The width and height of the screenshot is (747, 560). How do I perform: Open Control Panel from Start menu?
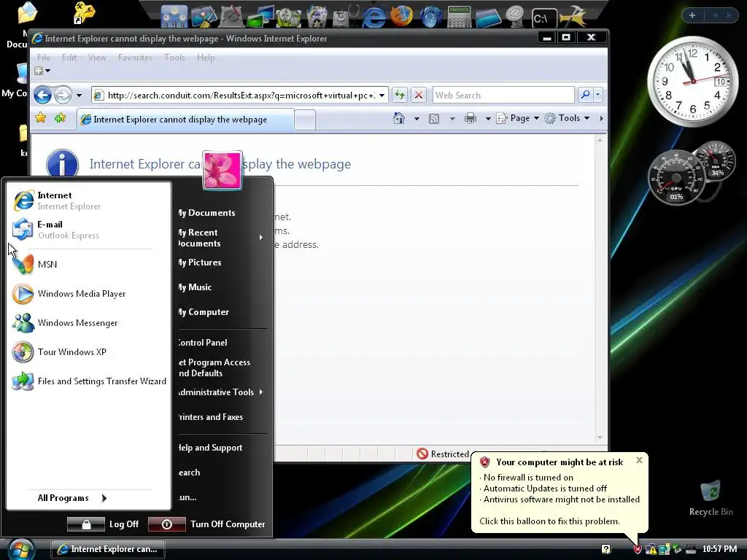click(203, 343)
